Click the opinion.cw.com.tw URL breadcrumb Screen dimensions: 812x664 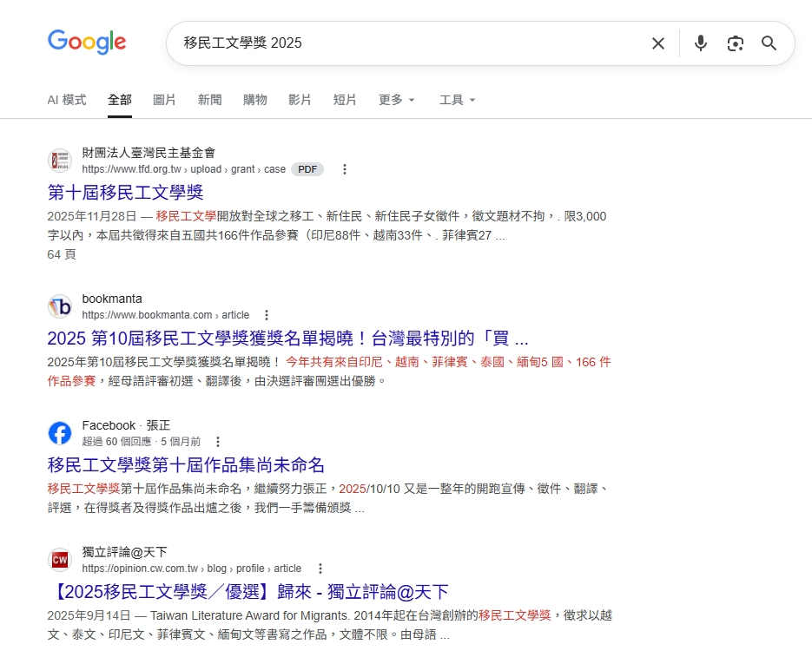click(x=192, y=569)
